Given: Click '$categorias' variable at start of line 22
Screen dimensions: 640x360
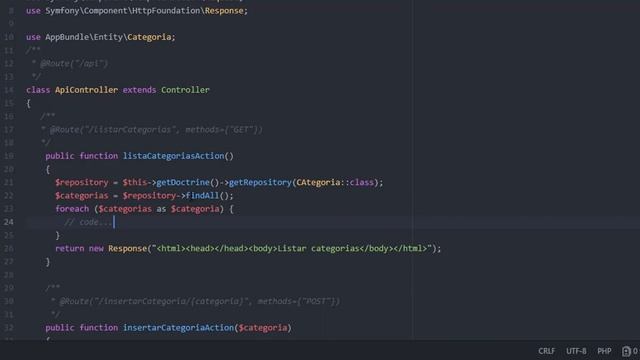Looking at the screenshot, I should click(82, 196).
